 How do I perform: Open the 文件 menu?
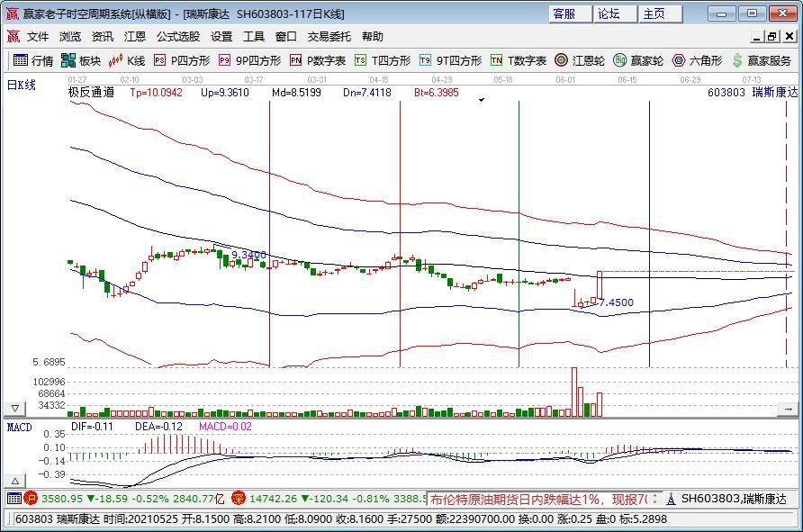(x=38, y=36)
